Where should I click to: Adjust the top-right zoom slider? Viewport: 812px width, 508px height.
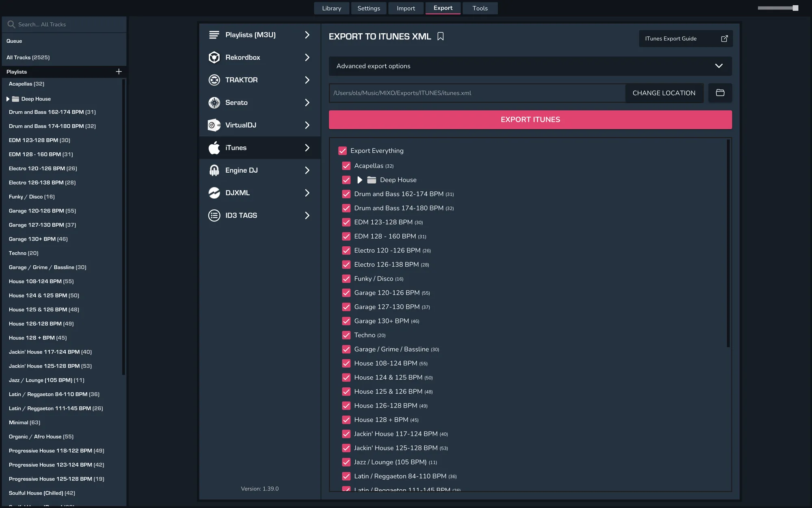pyautogui.click(x=795, y=8)
